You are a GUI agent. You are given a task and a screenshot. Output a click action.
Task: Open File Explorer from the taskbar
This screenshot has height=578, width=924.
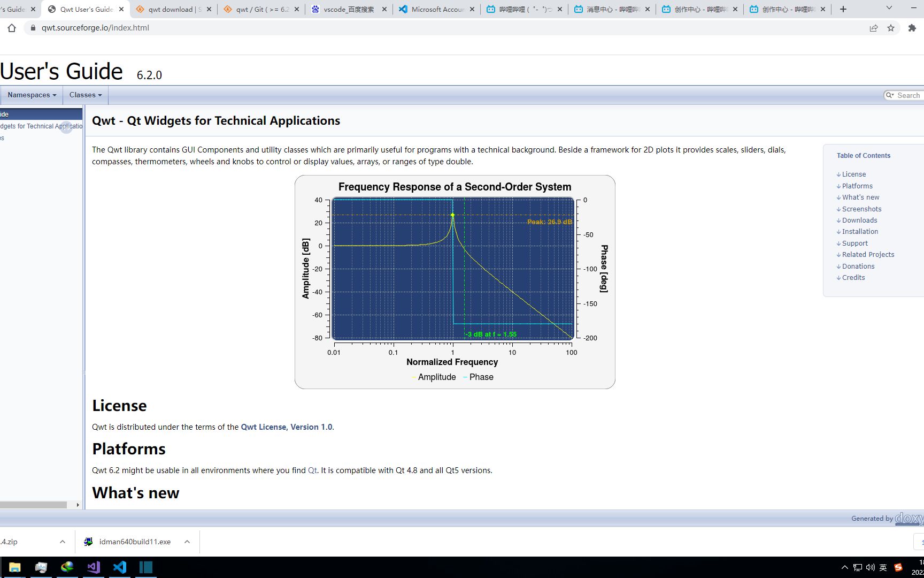(14, 567)
